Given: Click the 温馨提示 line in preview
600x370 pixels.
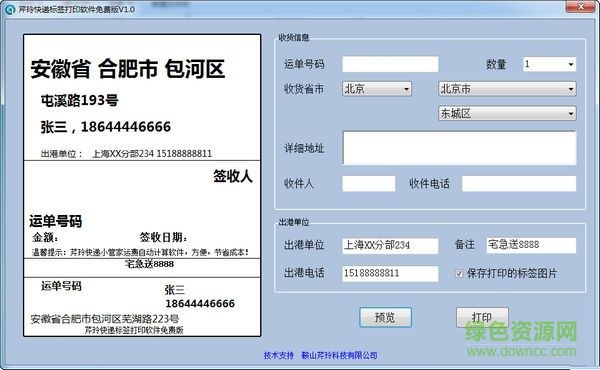Looking at the screenshot, I should pyautogui.click(x=140, y=252).
